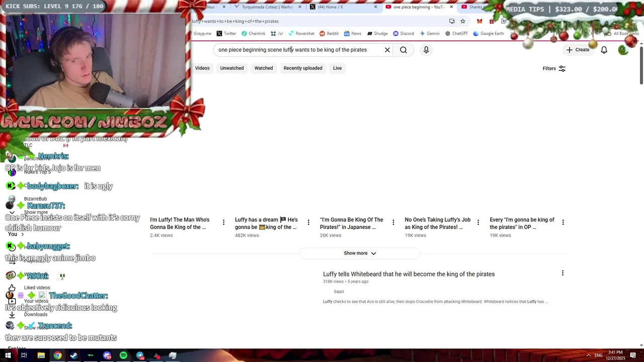Image resolution: width=644 pixels, height=362 pixels.
Task: Open Spotify from the taskbar
Action: pyautogui.click(x=123, y=355)
